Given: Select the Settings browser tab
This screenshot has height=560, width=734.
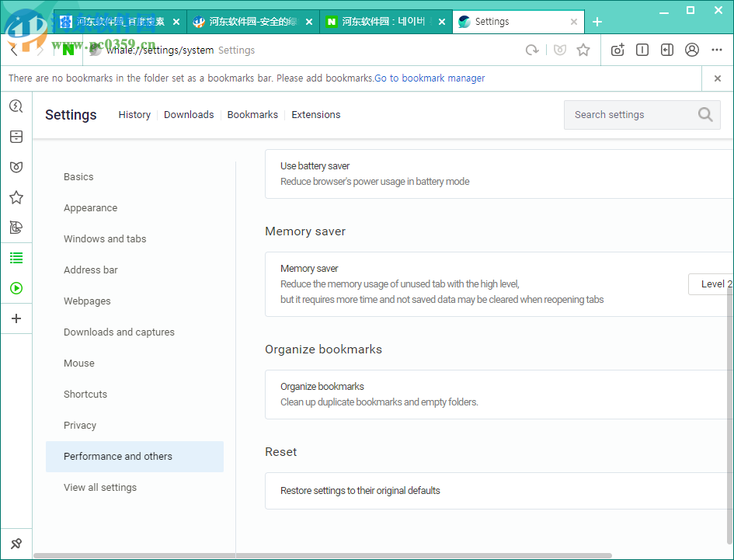Looking at the screenshot, I should pyautogui.click(x=518, y=22).
